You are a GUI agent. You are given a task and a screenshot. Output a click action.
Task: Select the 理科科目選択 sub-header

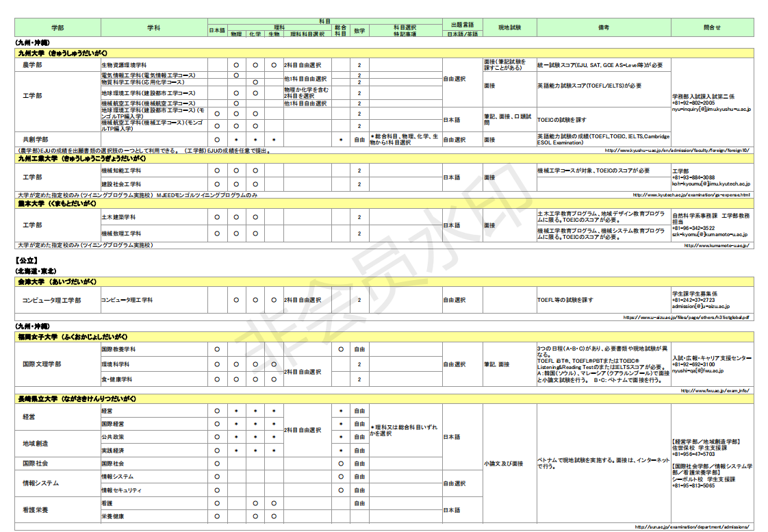pyautogui.click(x=307, y=34)
